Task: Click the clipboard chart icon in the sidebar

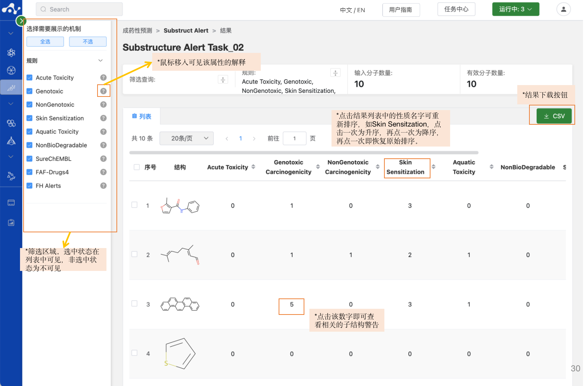Action: pos(11,222)
